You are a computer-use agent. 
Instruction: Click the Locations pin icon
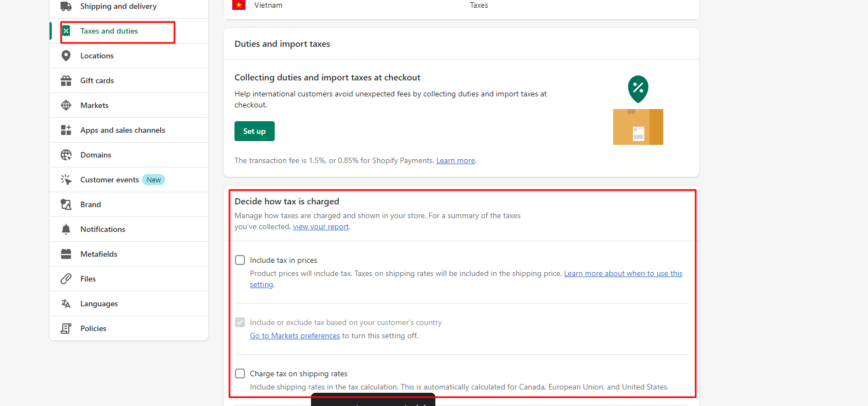(66, 56)
